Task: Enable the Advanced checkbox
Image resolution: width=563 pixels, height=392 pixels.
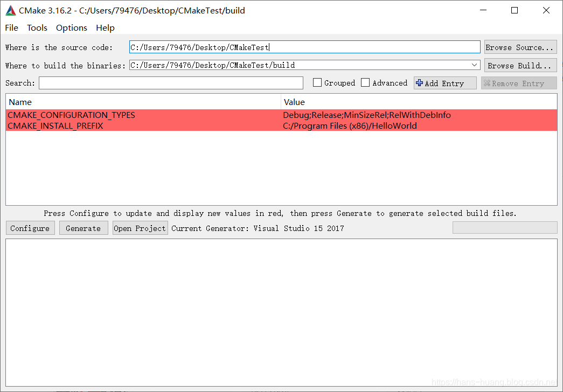Action: tap(365, 82)
